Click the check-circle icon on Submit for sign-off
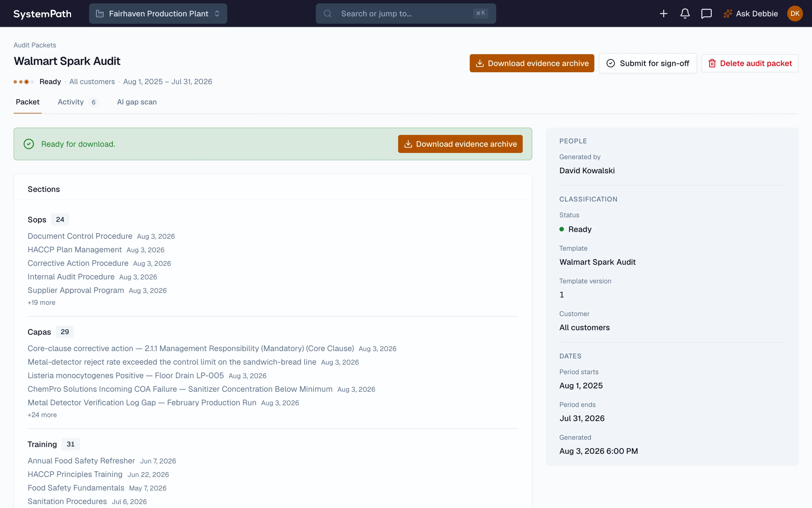The height and width of the screenshot is (508, 812). [611, 63]
